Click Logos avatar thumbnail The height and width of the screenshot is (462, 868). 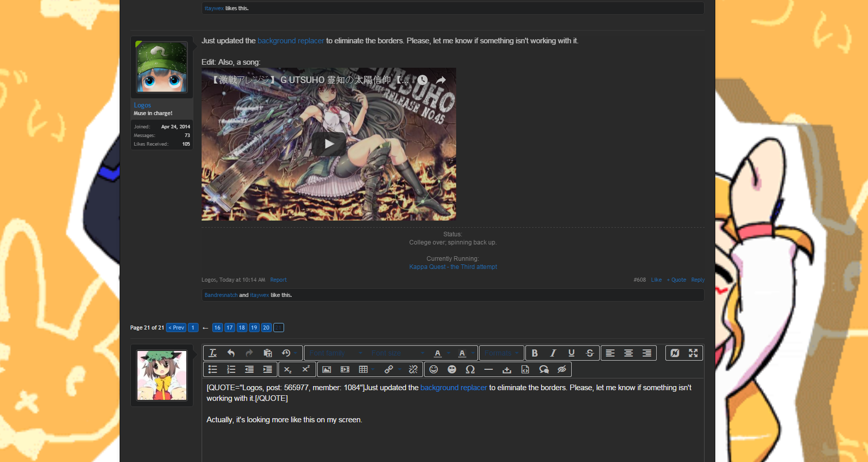[x=162, y=67]
